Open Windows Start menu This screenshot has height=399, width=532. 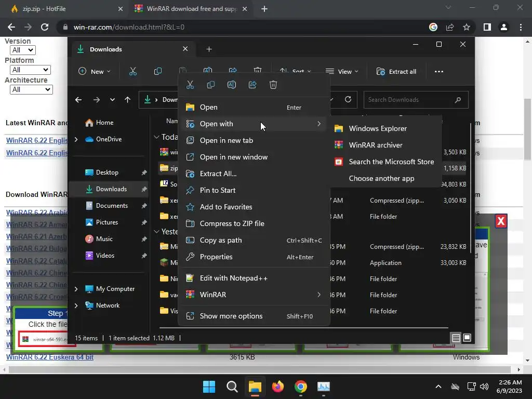tap(209, 387)
